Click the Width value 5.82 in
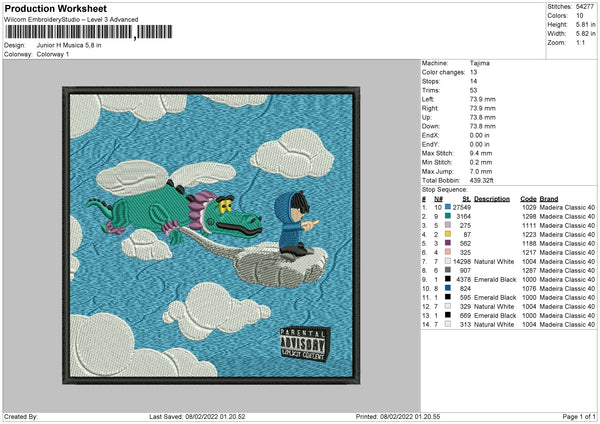The image size is (600, 424). [x=585, y=34]
